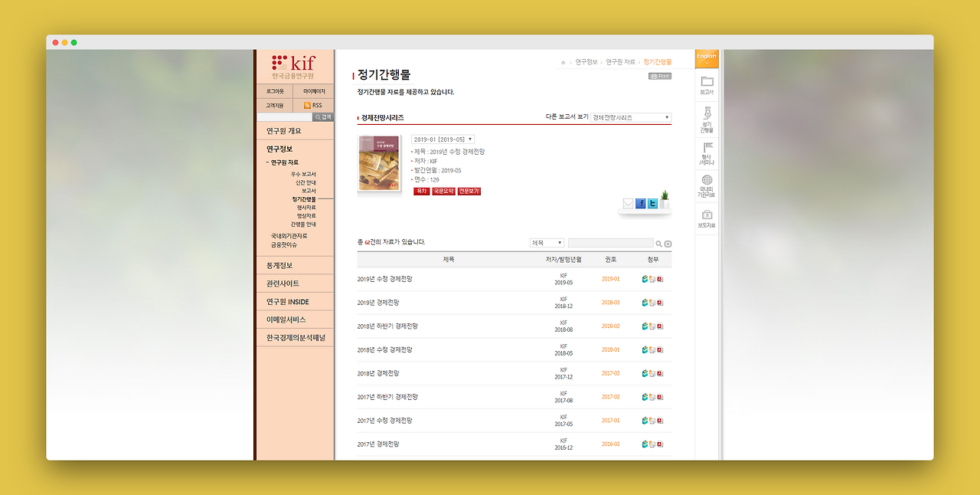Open 2017년 수정 경제전망 title
The width and height of the screenshot is (980, 495).
[384, 421]
